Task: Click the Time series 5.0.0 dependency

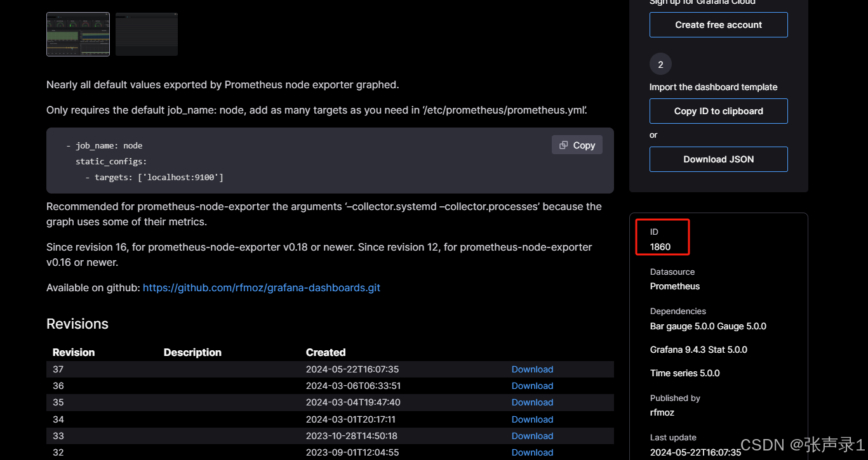Action: point(685,373)
